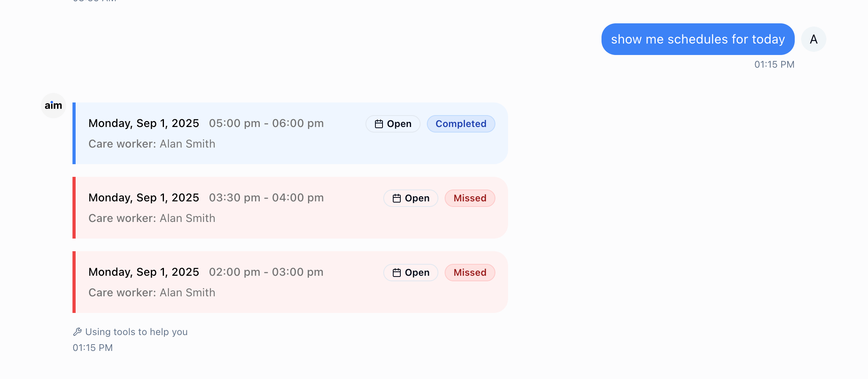Click Open on the 3:30 pm missed visit
This screenshot has width=868, height=379.
[x=410, y=198]
